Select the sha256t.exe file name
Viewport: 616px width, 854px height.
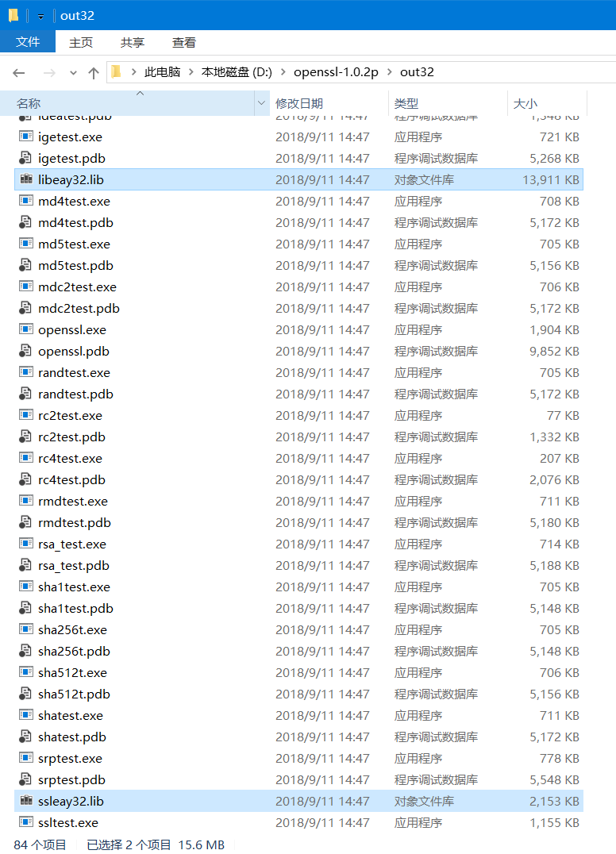[x=72, y=629]
